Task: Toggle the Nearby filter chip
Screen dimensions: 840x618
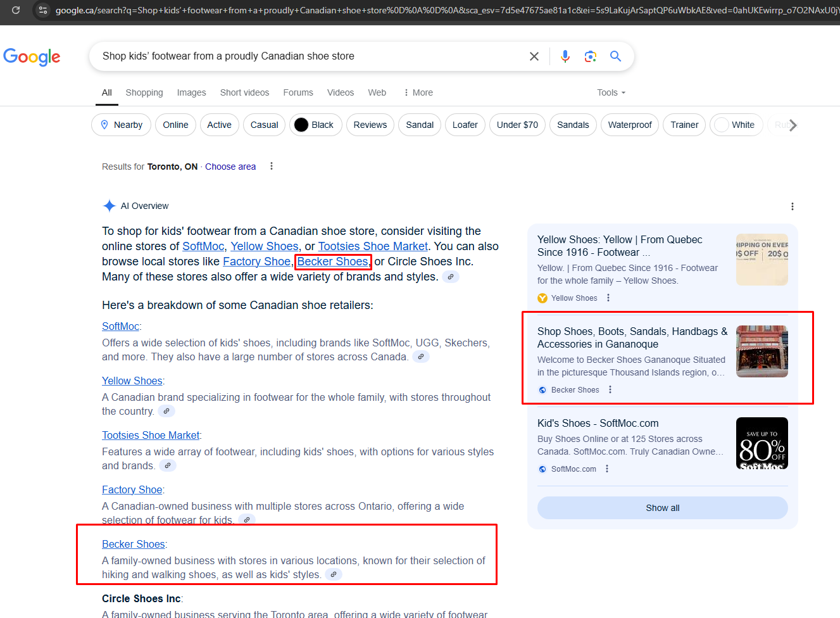Action: coord(121,125)
